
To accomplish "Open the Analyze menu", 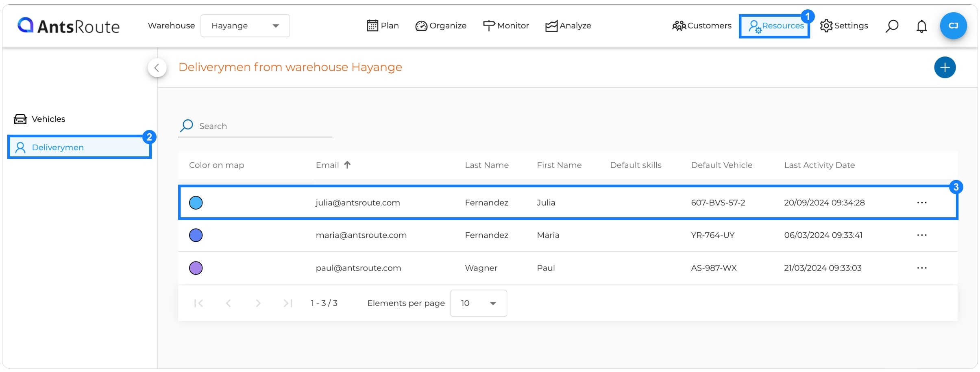I will click(x=568, y=26).
